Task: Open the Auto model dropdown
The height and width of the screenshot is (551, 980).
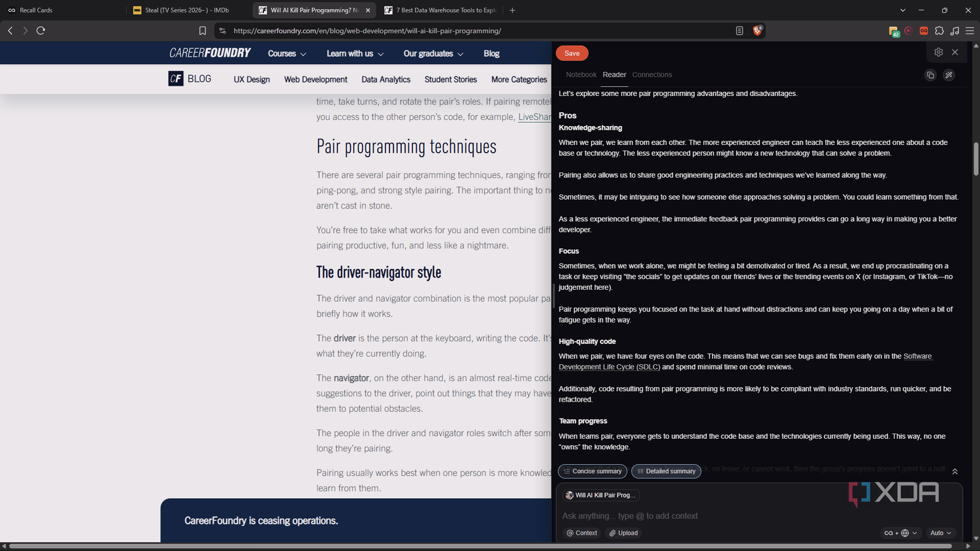Action: [x=941, y=533]
